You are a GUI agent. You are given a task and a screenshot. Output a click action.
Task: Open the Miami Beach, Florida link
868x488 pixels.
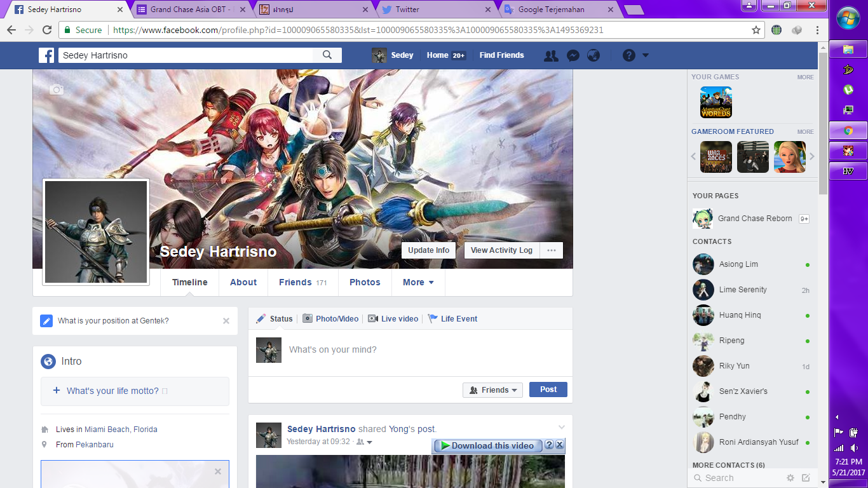[x=121, y=430]
